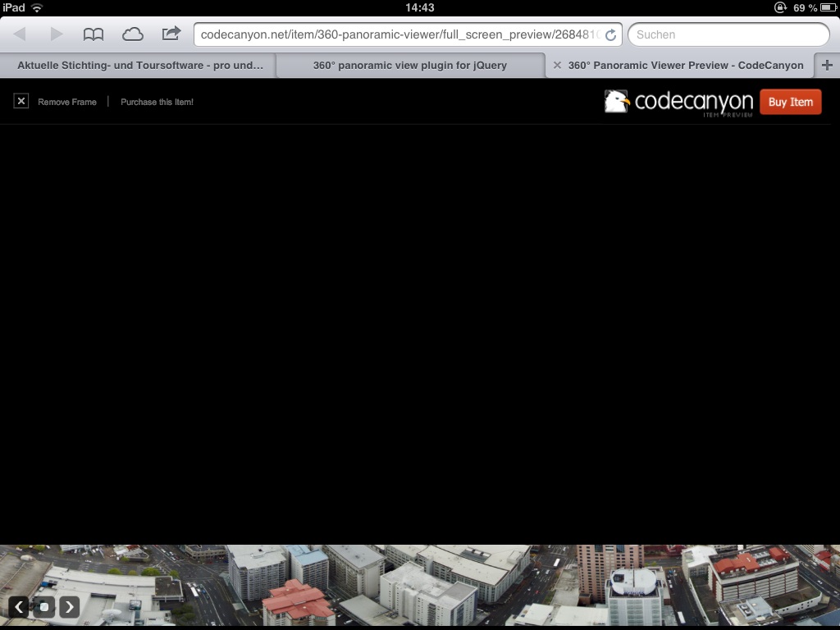Click the Remove Frame text link

[67, 103]
